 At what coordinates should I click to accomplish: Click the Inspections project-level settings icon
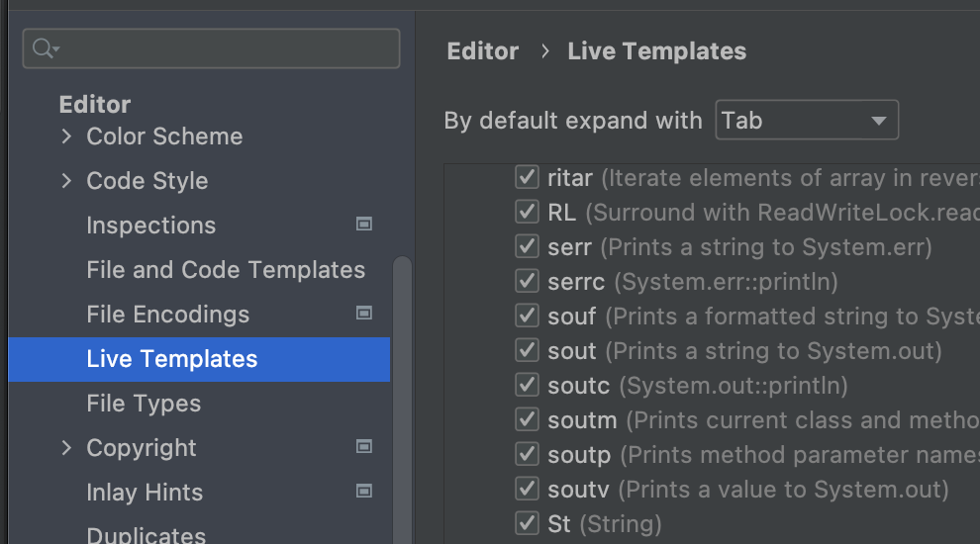point(364,225)
